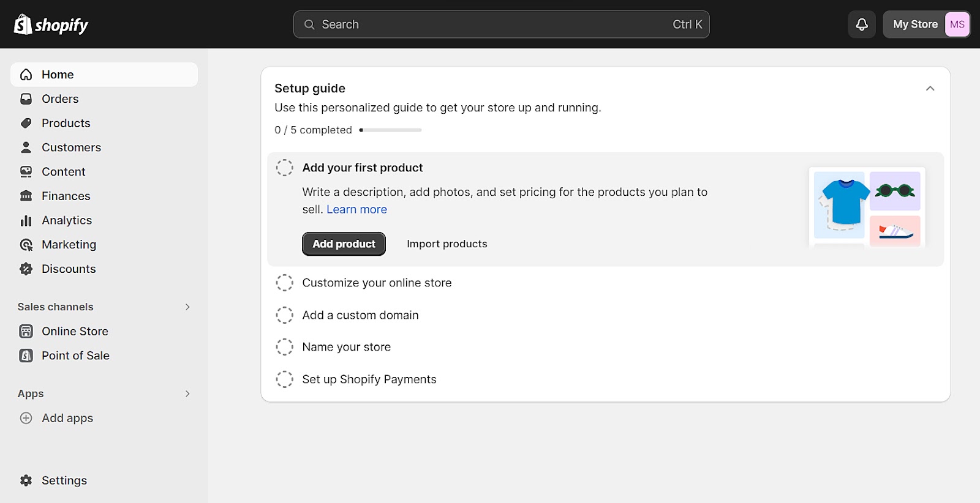Click the Add product button
This screenshot has height=503, width=980.
(343, 244)
